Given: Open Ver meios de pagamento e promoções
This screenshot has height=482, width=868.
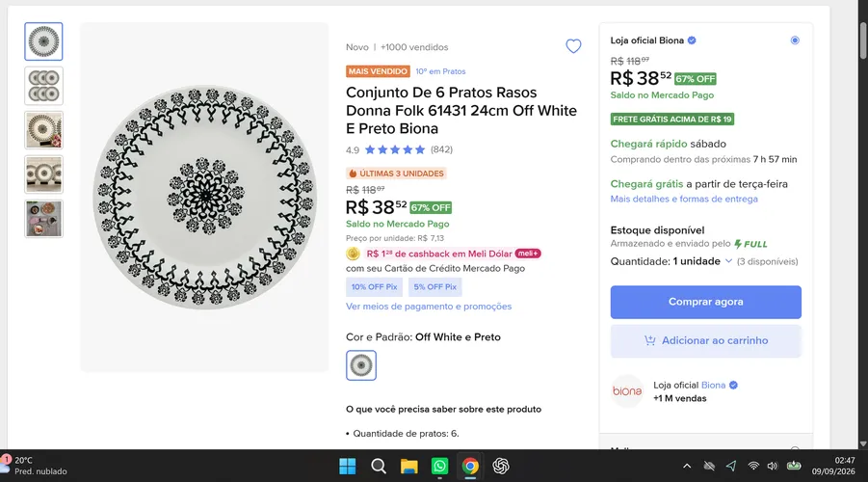Looking at the screenshot, I should [429, 307].
